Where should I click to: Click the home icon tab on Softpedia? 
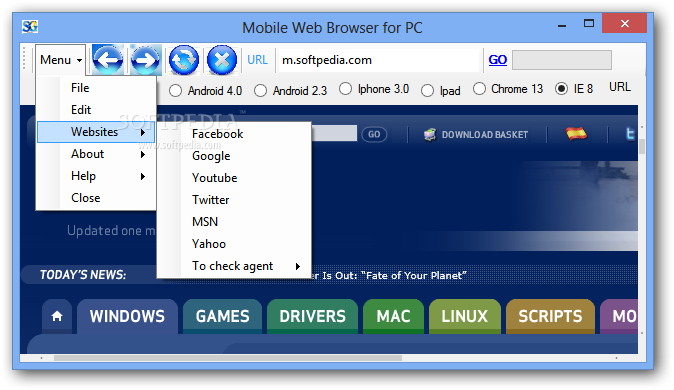tap(57, 316)
